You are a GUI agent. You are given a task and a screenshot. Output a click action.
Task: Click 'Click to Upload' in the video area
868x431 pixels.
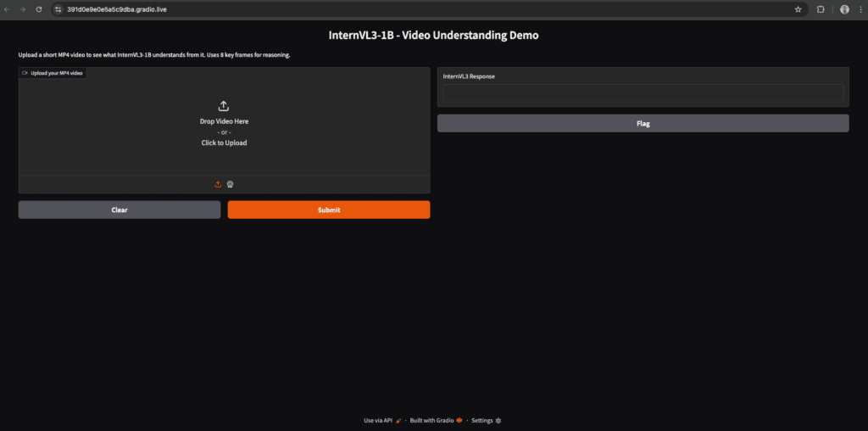[x=224, y=143]
